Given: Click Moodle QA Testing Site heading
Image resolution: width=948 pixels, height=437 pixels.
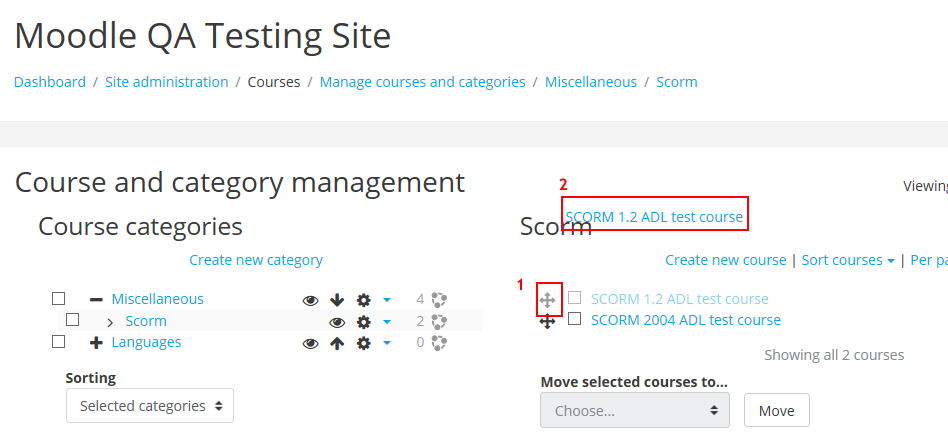Looking at the screenshot, I should click(203, 36).
